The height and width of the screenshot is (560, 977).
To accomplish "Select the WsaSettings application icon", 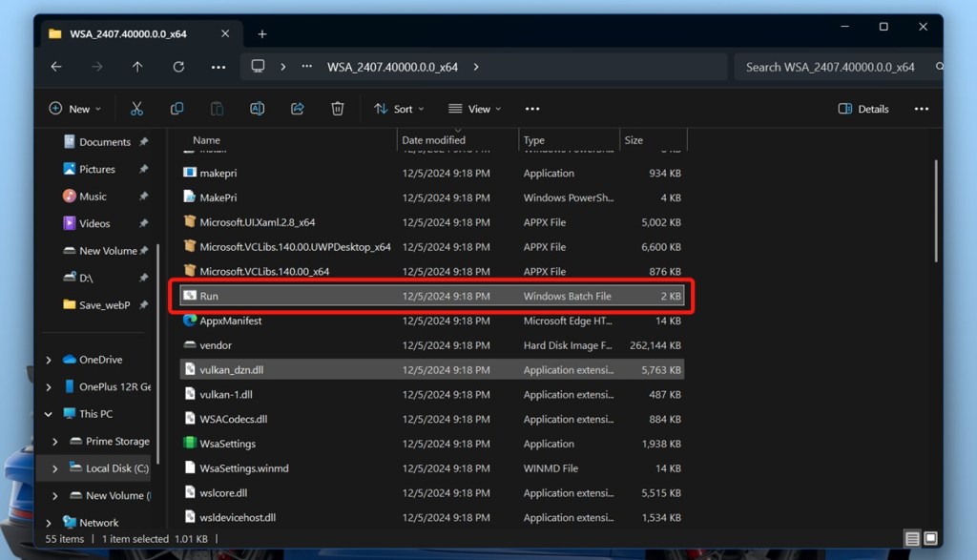I will coord(190,443).
